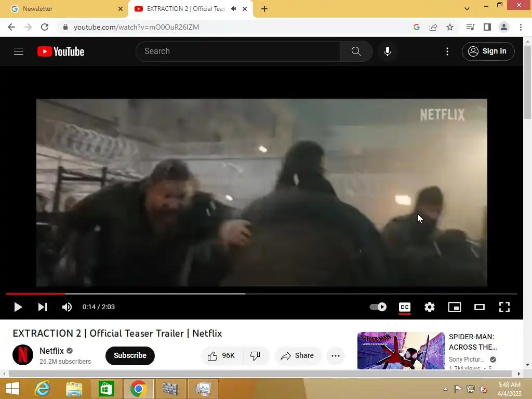
Task: Reload the YouTube page
Action: [x=45, y=27]
